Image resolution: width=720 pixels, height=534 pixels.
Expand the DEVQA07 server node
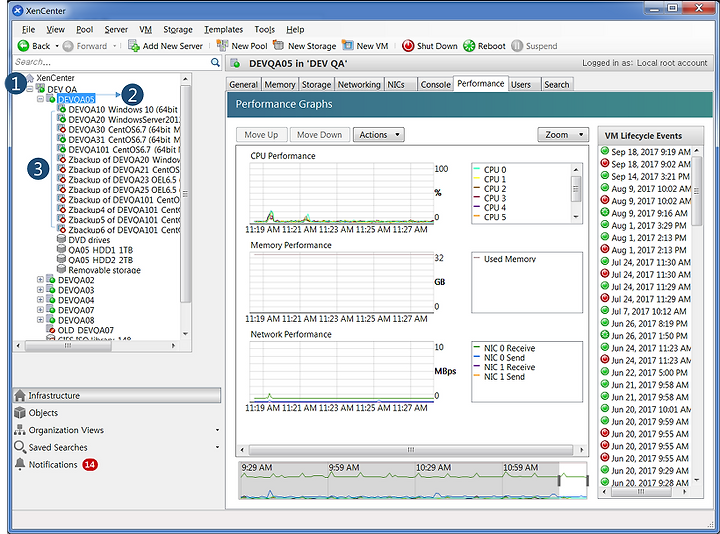[40, 310]
